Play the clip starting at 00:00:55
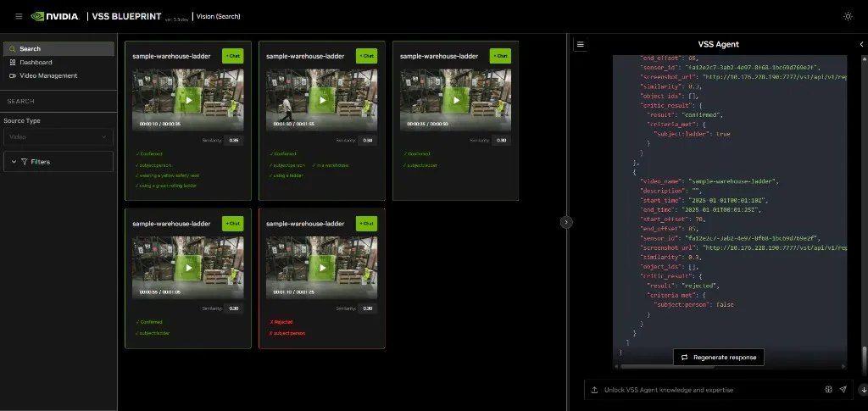Screen dimensions: 868x411 pos(189,268)
